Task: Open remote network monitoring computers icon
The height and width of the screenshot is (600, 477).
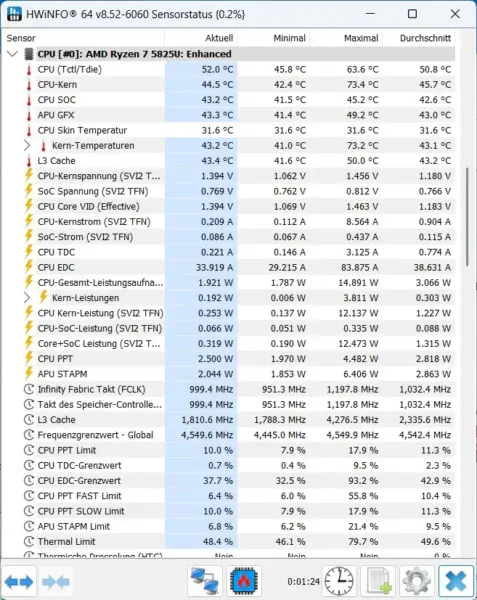Action: [x=205, y=581]
